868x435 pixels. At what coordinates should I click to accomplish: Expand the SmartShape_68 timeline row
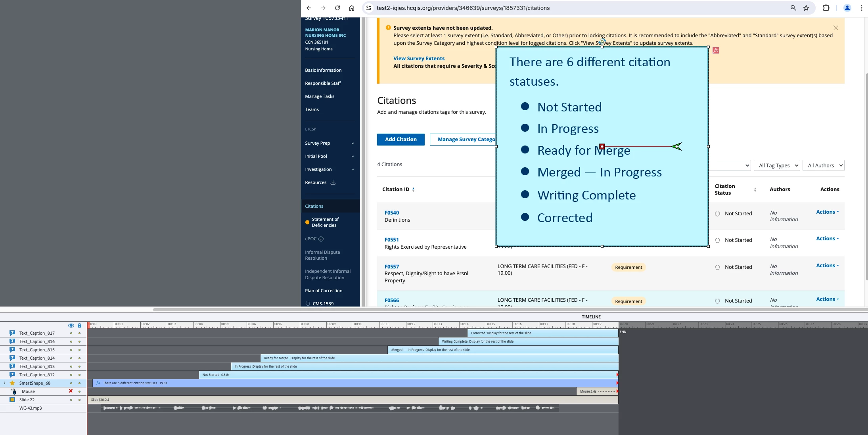click(4, 383)
